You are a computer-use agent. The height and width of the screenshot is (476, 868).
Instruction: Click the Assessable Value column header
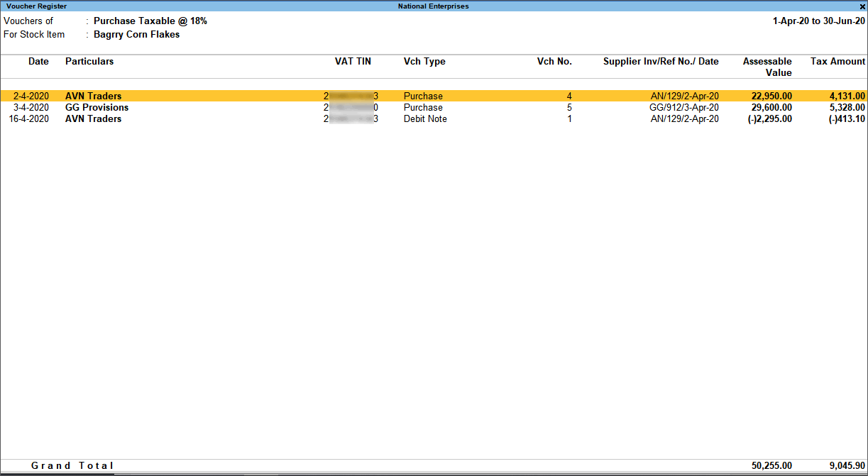click(767, 67)
